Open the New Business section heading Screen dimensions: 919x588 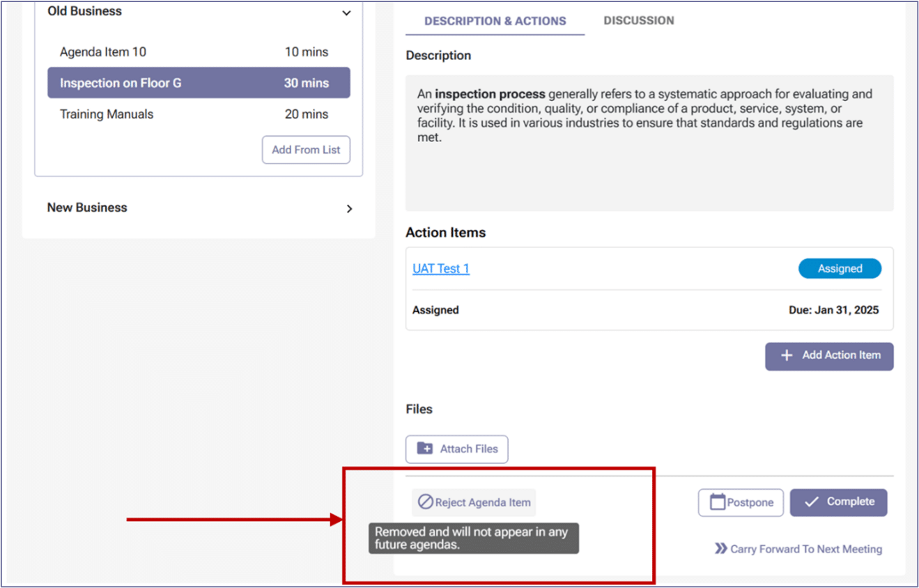(x=87, y=208)
